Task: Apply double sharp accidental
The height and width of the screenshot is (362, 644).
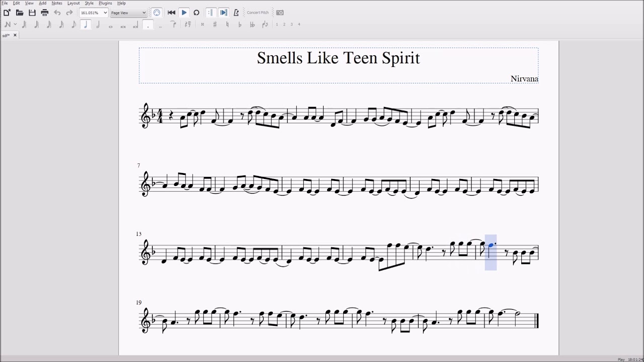Action: click(x=202, y=24)
